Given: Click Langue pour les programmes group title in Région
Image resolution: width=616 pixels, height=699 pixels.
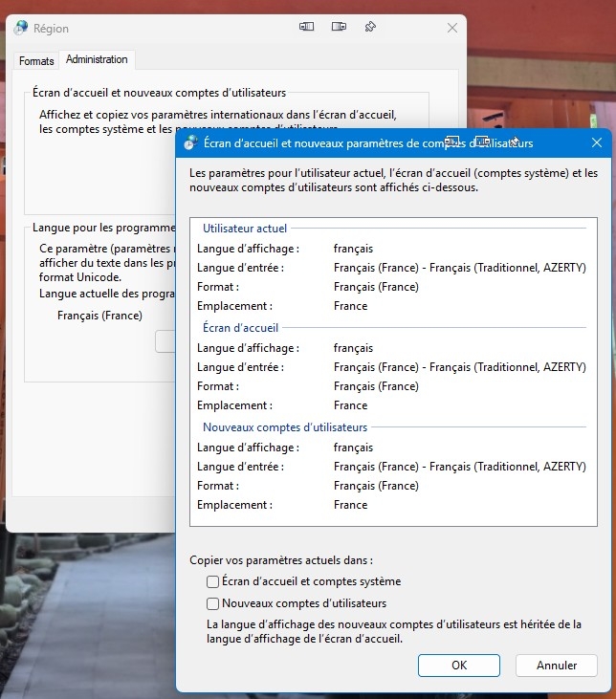Looking at the screenshot, I should [104, 228].
